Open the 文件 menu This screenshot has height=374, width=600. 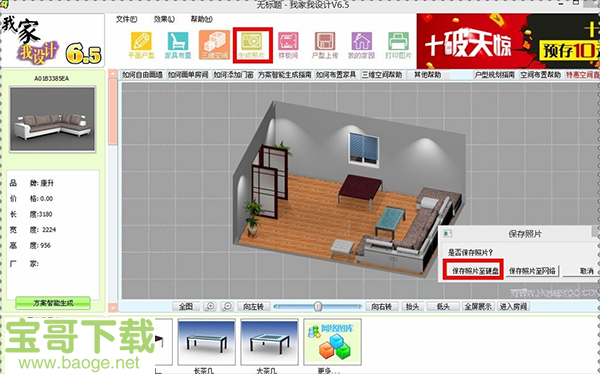pos(126,19)
